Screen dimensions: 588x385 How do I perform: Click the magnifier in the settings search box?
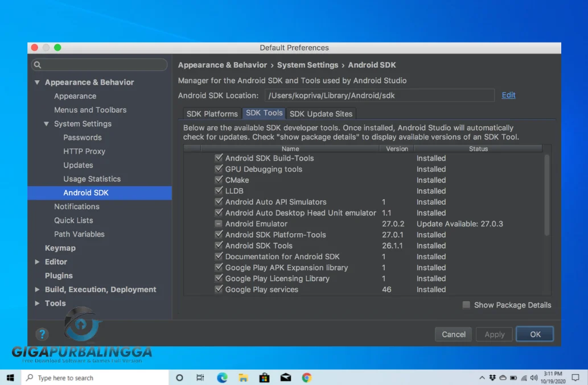pos(37,65)
